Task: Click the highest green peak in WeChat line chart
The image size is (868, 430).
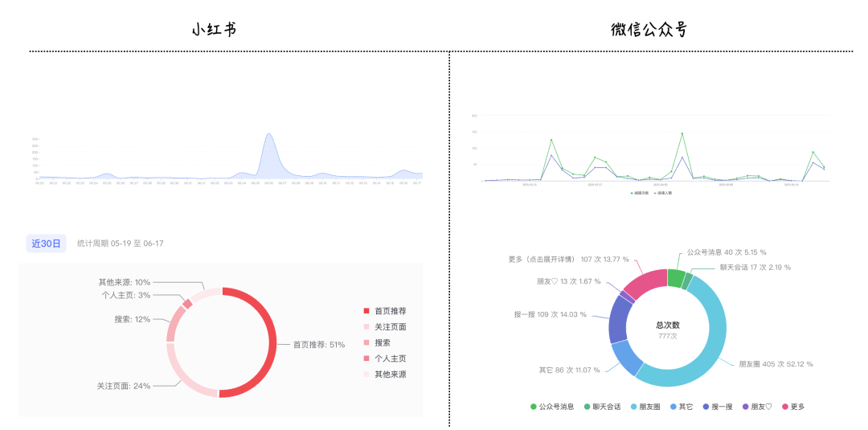Action: [x=682, y=133]
